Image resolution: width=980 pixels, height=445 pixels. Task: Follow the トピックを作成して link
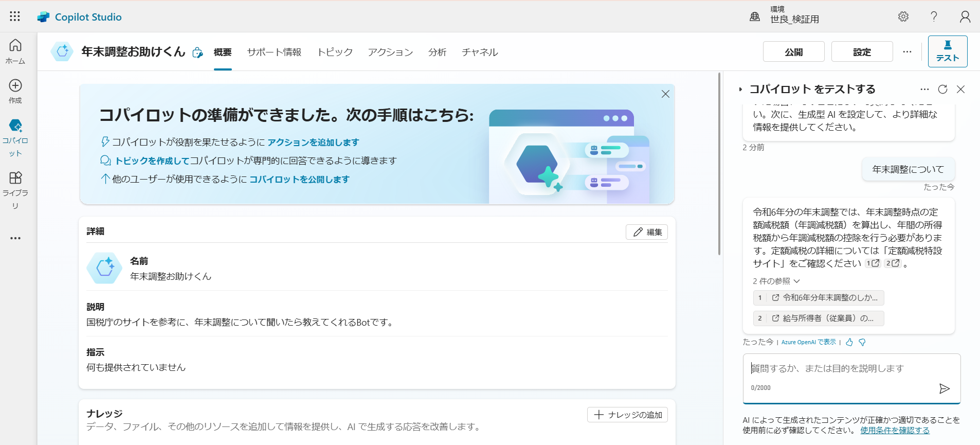click(152, 161)
